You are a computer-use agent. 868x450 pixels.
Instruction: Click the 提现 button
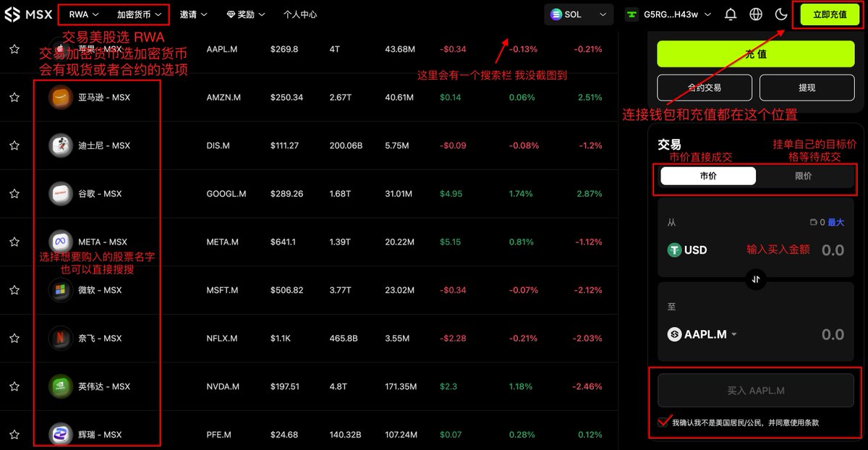pos(807,88)
